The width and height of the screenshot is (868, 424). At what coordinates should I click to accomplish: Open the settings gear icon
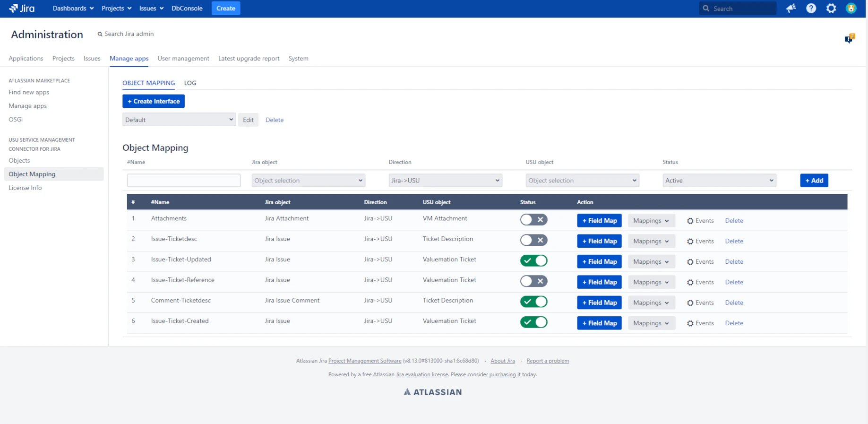[831, 8]
